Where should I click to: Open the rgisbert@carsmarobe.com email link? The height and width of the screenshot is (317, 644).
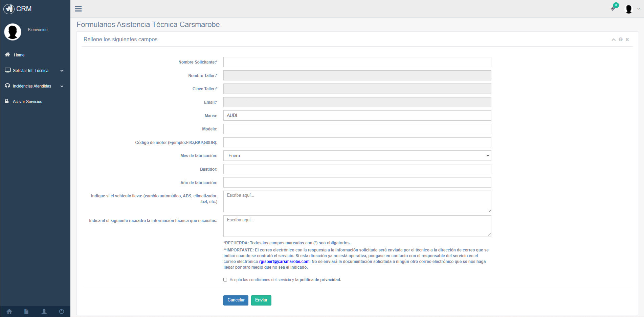[284, 262]
